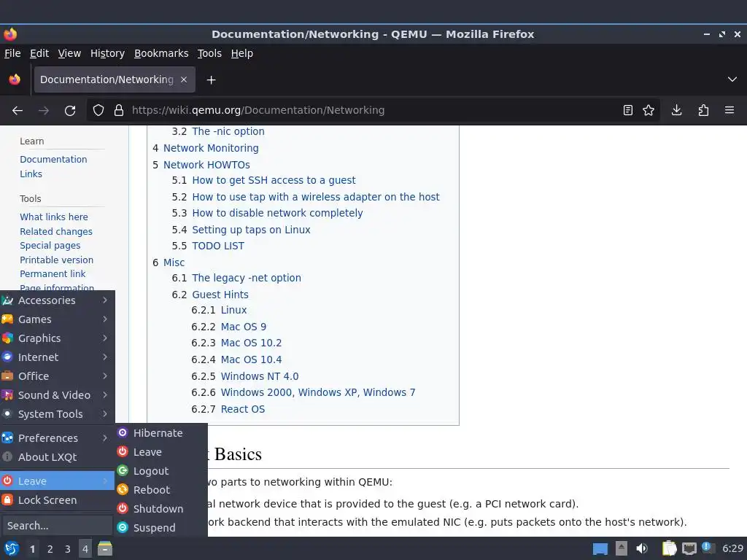Show site security padlock info
The image size is (747, 560).
click(x=119, y=111)
